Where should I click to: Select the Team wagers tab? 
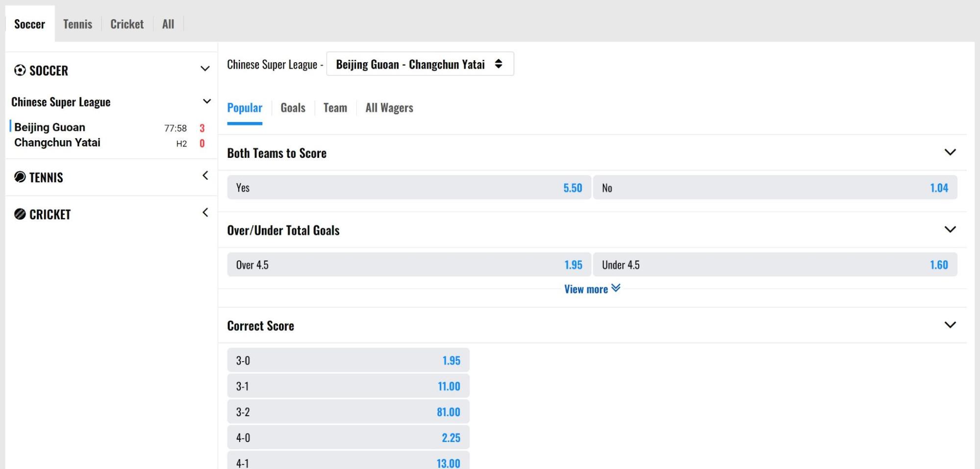click(335, 108)
